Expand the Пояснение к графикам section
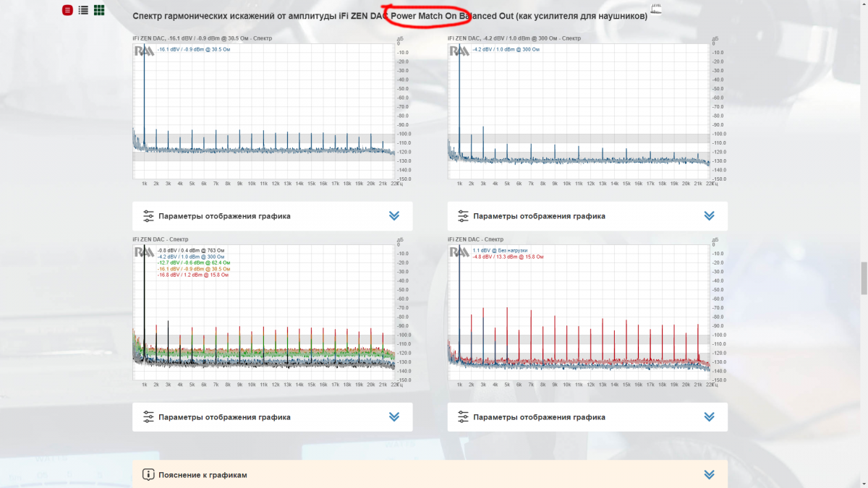This screenshot has width=868, height=488. 709,475
